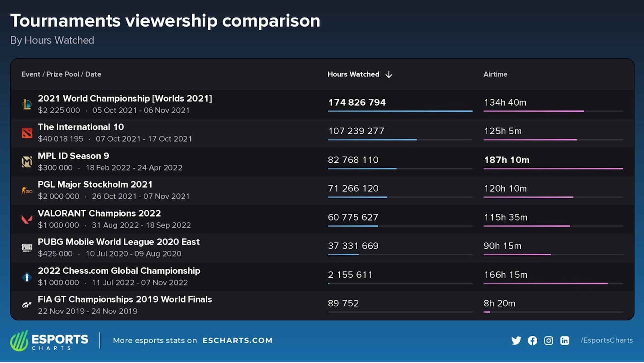Select the 37 331 669 hours value

[x=353, y=246]
